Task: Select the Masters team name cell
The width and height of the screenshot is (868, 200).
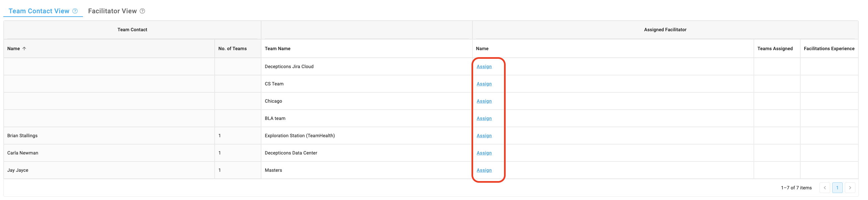Action: (x=367, y=170)
